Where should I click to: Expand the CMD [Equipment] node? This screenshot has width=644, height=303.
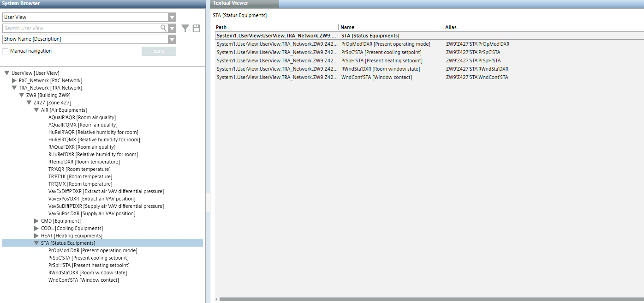pyautogui.click(x=36, y=221)
